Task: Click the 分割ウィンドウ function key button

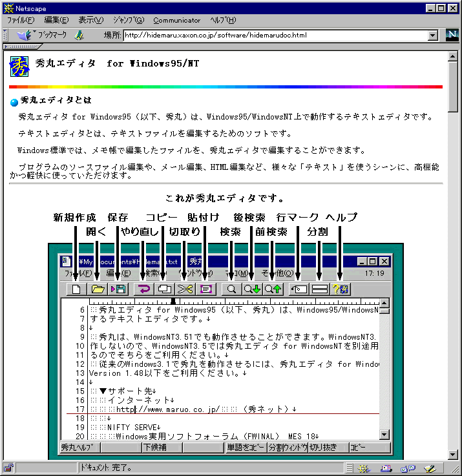Action: (x=287, y=447)
